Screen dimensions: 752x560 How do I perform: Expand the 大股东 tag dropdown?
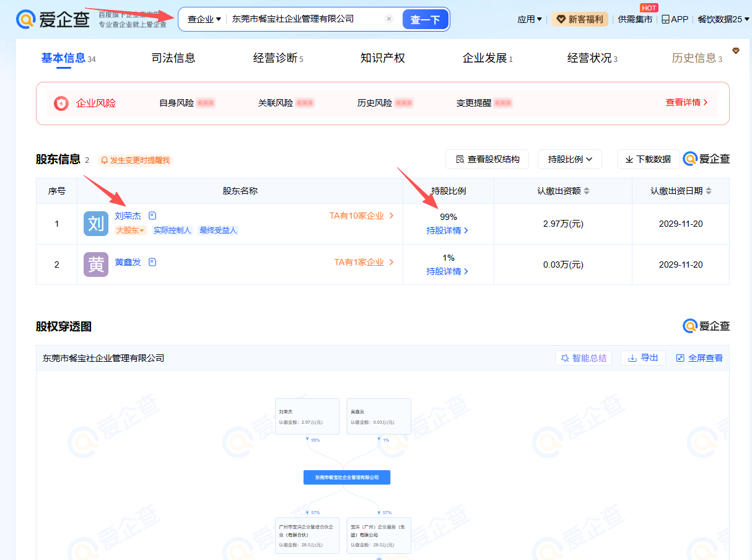130,230
